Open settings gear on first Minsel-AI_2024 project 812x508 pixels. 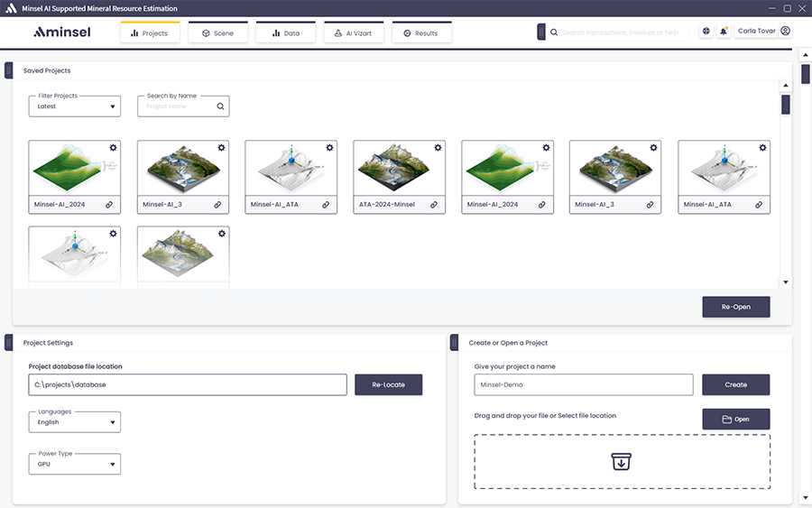[x=113, y=148]
